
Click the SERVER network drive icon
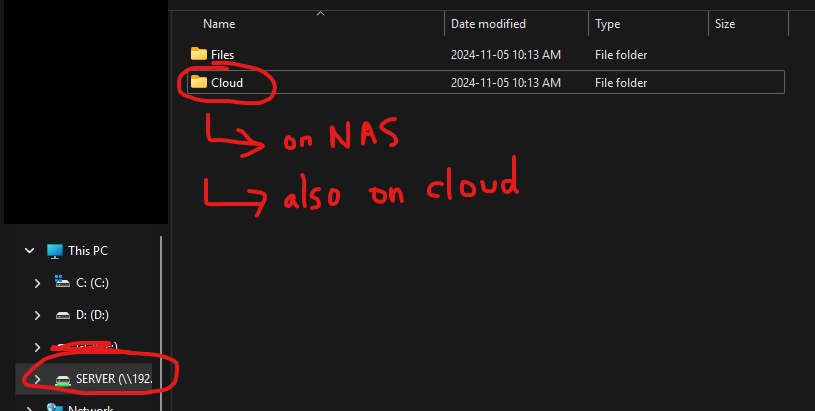[62, 380]
